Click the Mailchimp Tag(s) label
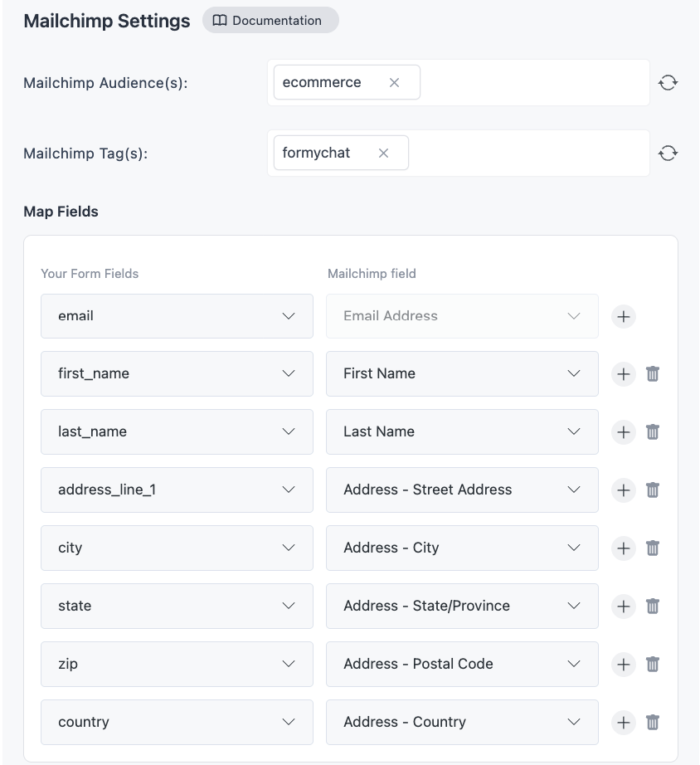Image resolution: width=700 pixels, height=765 pixels. click(x=85, y=153)
